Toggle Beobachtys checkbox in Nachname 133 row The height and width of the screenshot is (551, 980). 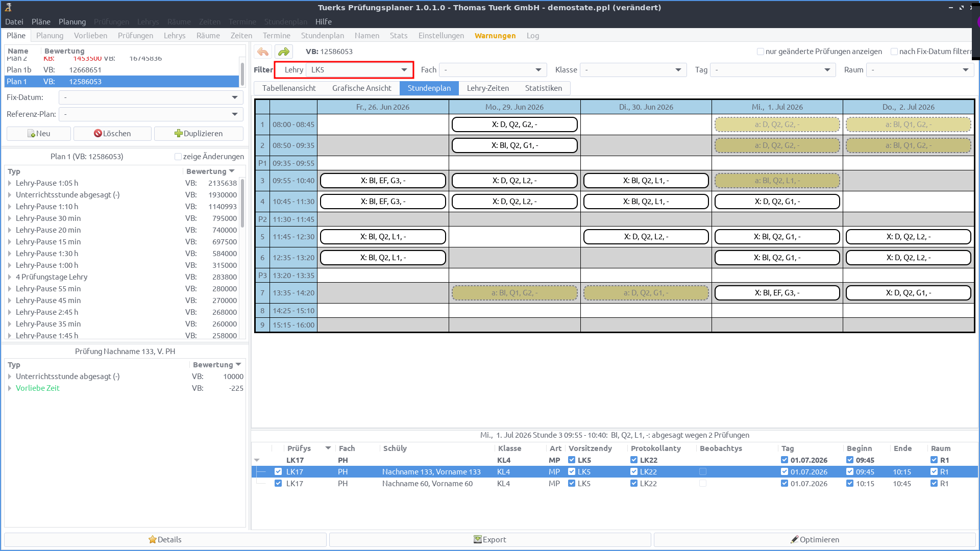tap(703, 472)
